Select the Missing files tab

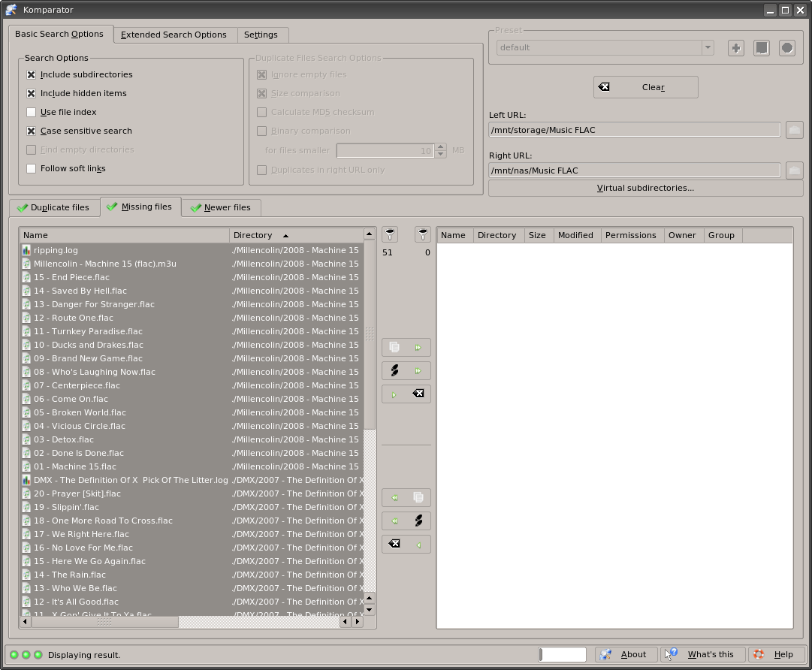140,207
